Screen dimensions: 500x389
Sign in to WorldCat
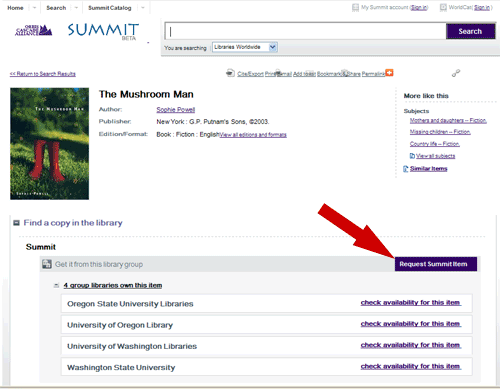pos(482,7)
